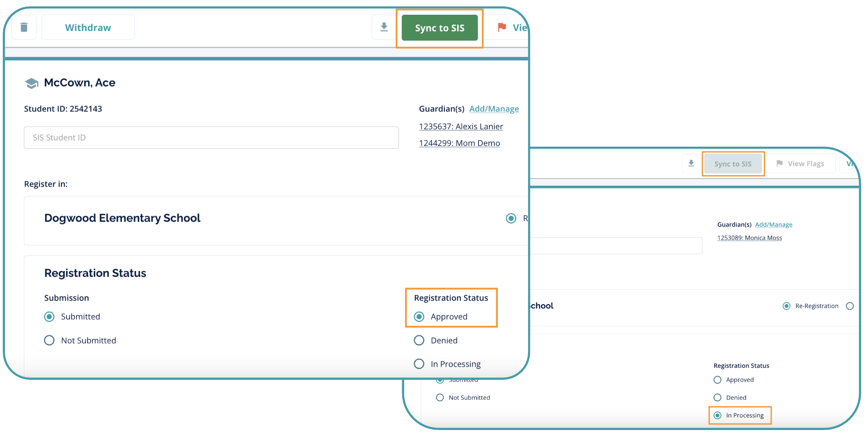The height and width of the screenshot is (436, 868).
Task: Click the graduation cap icon by McCown, Ace
Action: pos(31,83)
